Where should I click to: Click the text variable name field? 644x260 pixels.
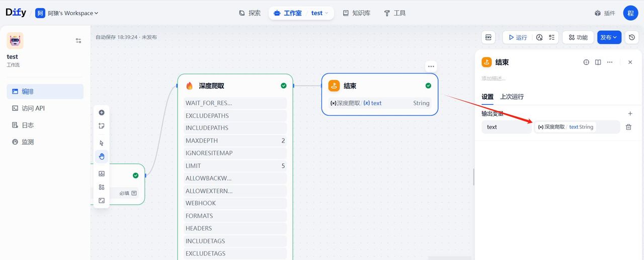(506, 127)
